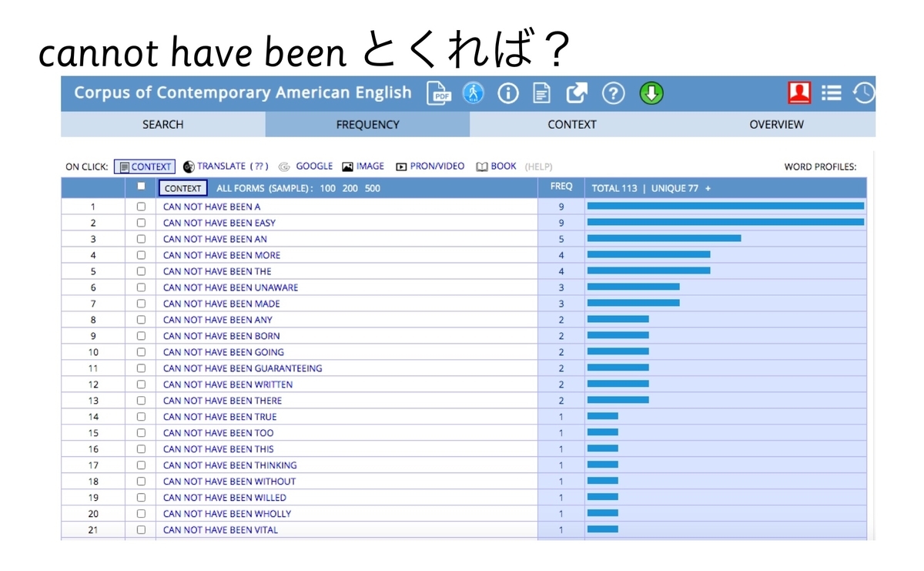Image resolution: width=924 pixels, height=571 pixels.
Task: Click the FREQ column header
Action: point(561,187)
